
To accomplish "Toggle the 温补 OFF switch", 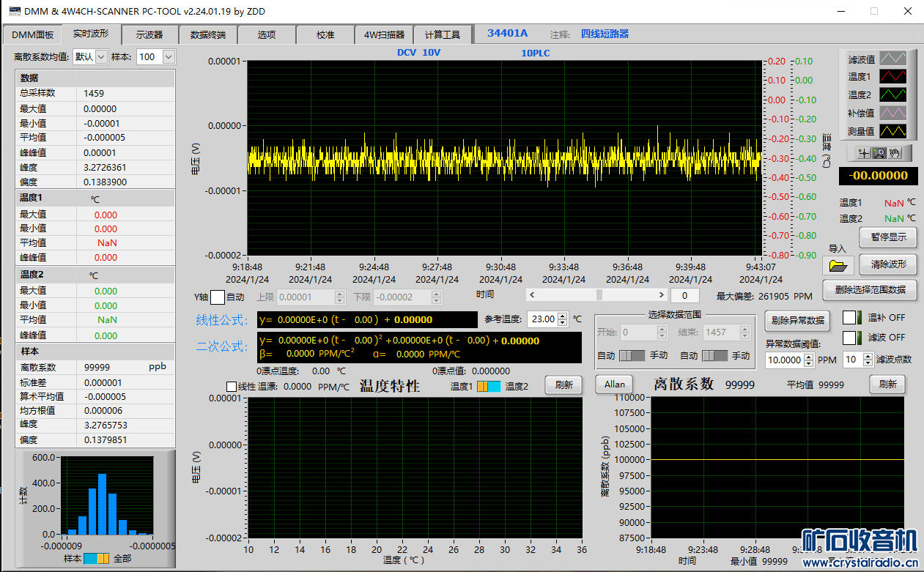I will pyautogui.click(x=852, y=318).
